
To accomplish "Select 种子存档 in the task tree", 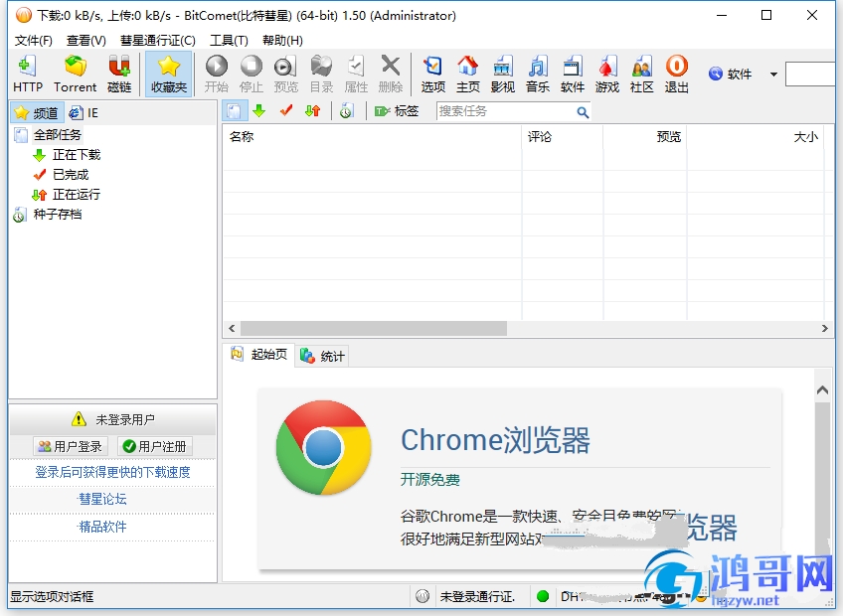I will [x=58, y=215].
